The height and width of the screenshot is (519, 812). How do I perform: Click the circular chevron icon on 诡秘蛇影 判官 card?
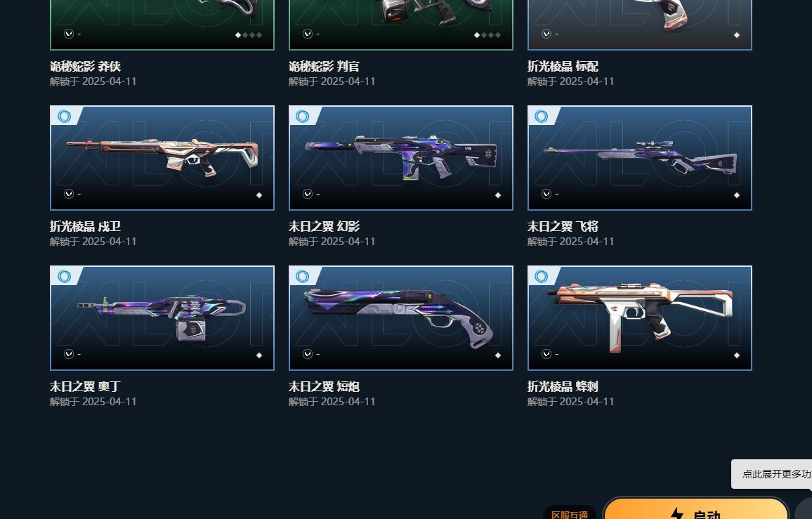[x=308, y=34]
